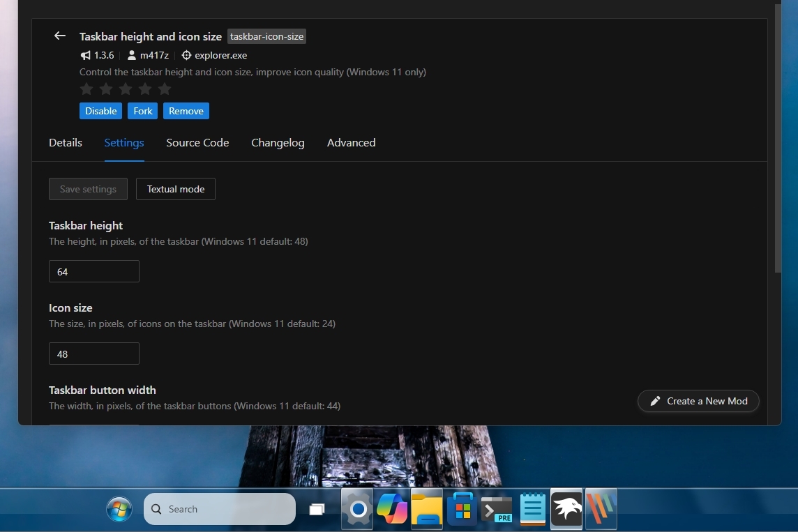Switch to Textual mode
The width and height of the screenshot is (798, 532).
(x=175, y=188)
